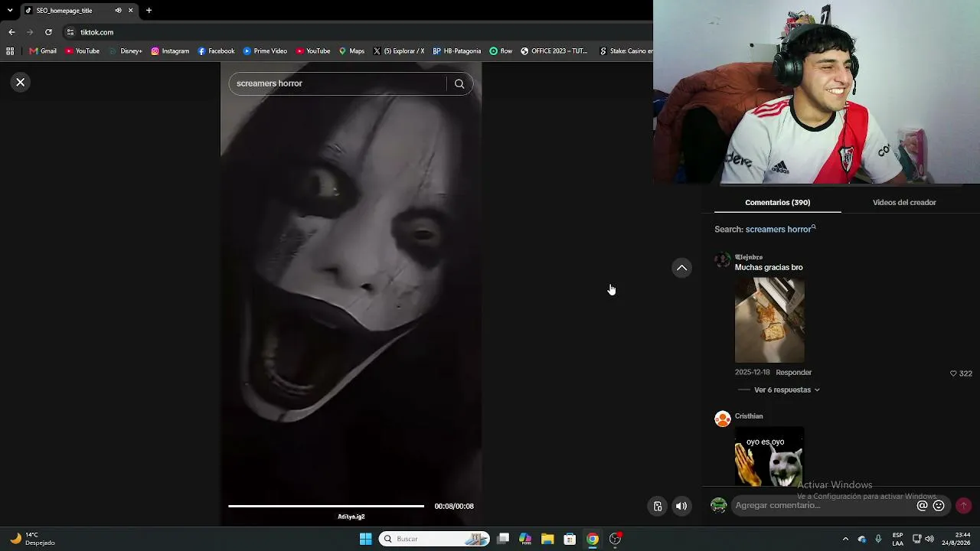980x551 pixels.
Task: Focus the 'screamers horror' search field
Action: pyautogui.click(x=338, y=83)
